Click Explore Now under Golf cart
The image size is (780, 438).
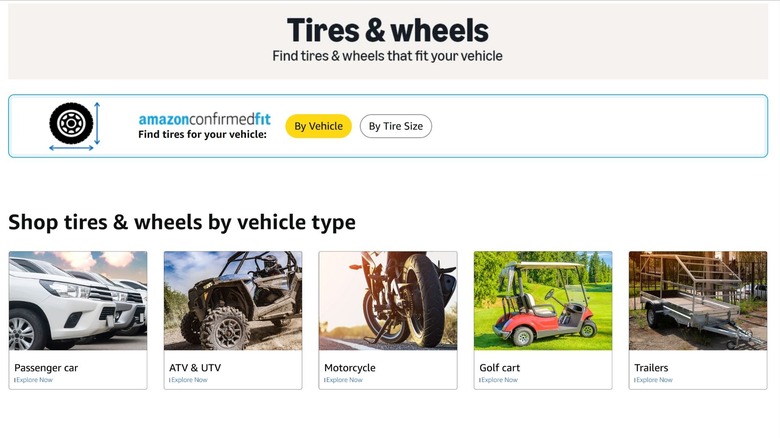coord(499,380)
